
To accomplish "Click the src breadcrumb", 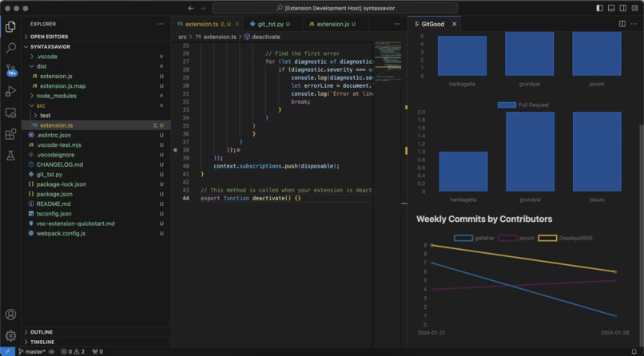I will click(x=182, y=37).
